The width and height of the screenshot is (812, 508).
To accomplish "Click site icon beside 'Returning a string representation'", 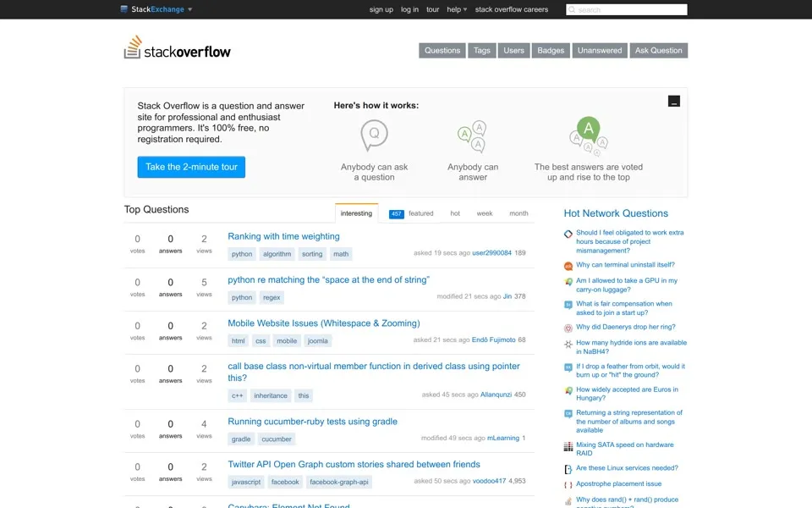I will click(x=568, y=414).
